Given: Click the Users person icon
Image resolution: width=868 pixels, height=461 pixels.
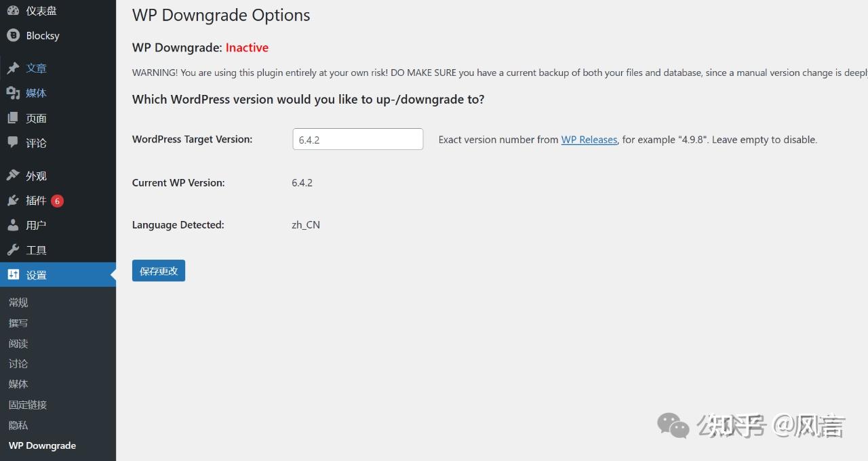Looking at the screenshot, I should click(13, 225).
